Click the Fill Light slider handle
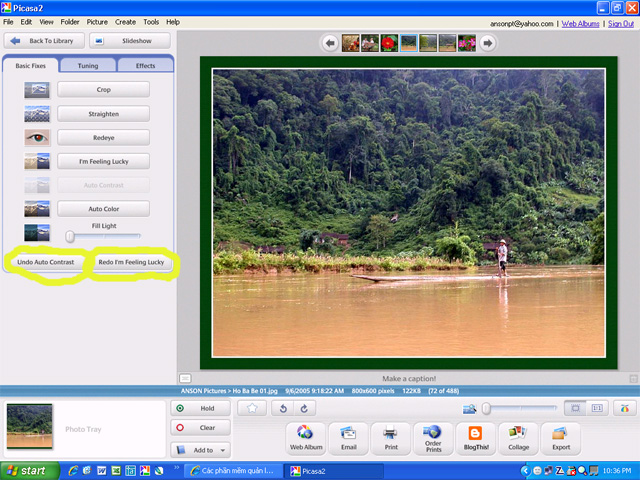640x480 pixels. click(x=70, y=236)
